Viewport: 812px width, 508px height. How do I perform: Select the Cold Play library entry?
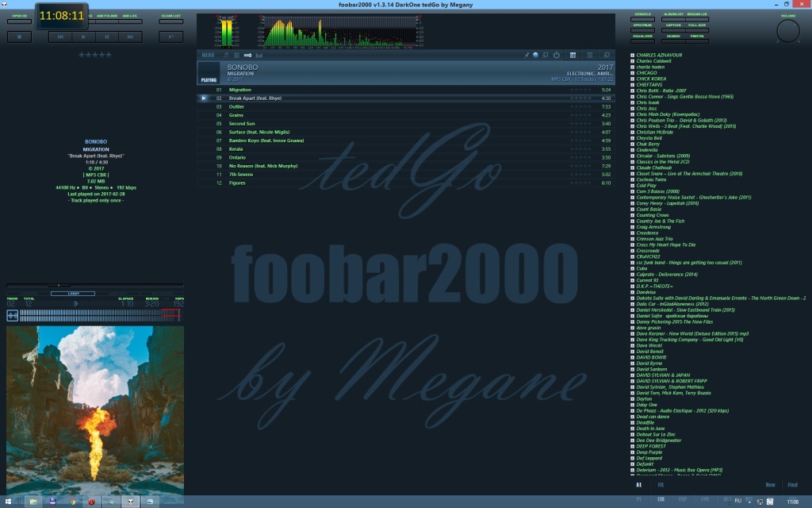646,186
